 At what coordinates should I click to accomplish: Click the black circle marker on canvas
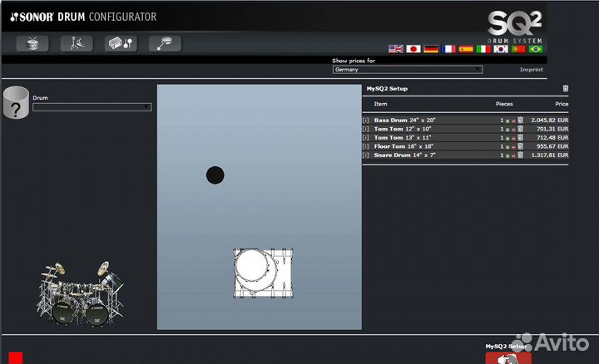pos(215,175)
